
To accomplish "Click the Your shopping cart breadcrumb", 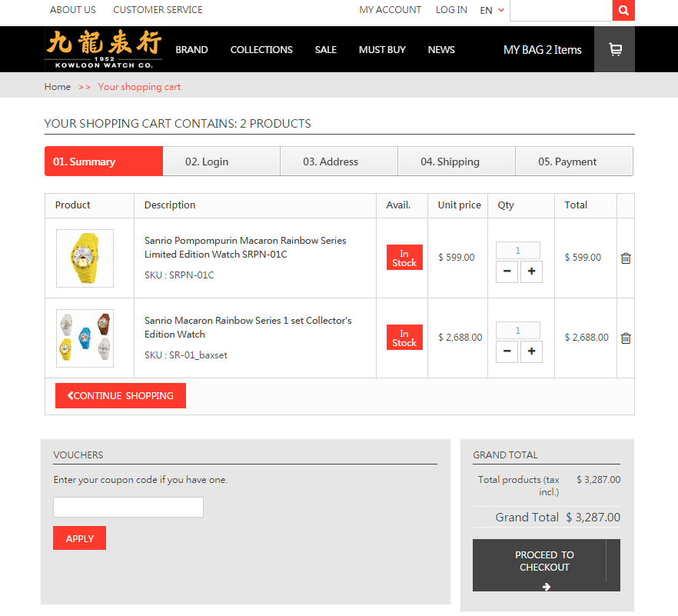I will tap(139, 87).
